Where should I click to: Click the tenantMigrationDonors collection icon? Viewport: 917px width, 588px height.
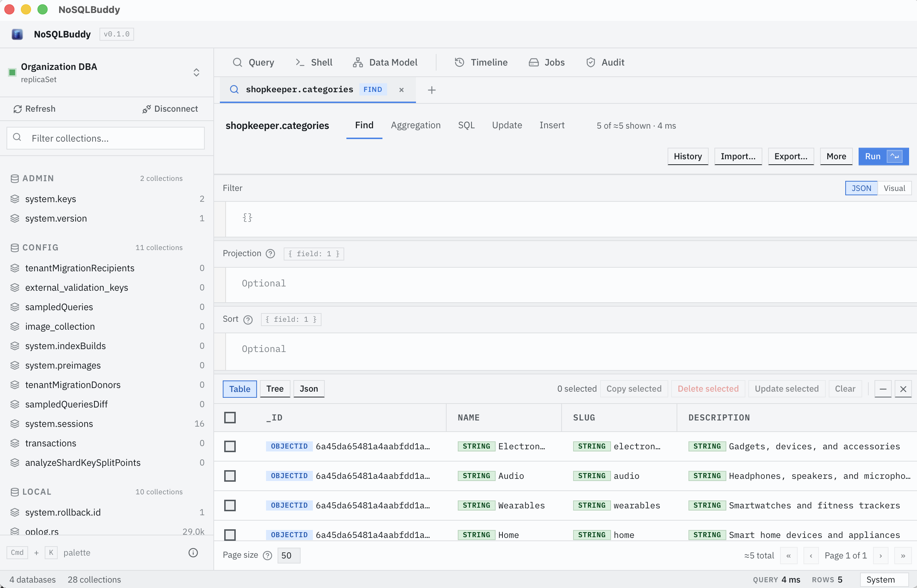[15, 385]
